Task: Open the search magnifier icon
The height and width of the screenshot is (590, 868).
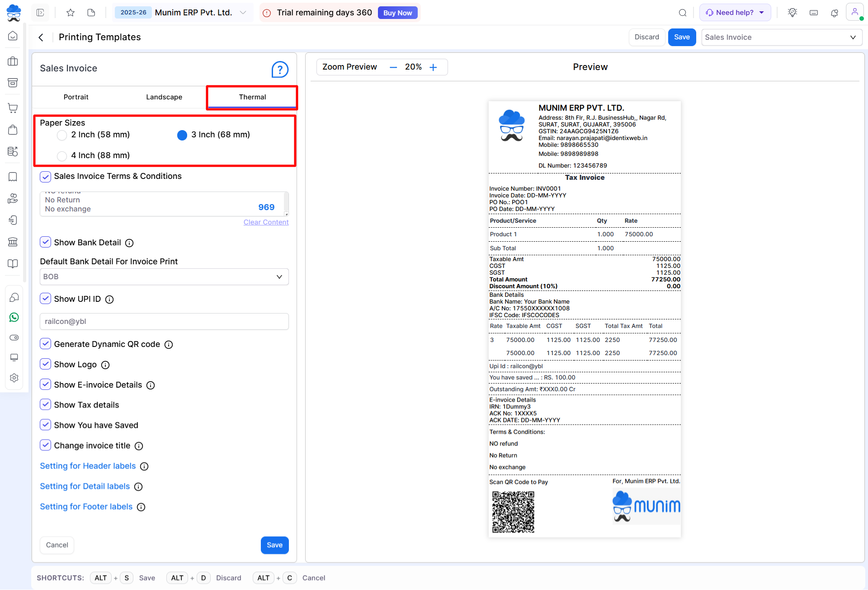Action: pyautogui.click(x=683, y=13)
